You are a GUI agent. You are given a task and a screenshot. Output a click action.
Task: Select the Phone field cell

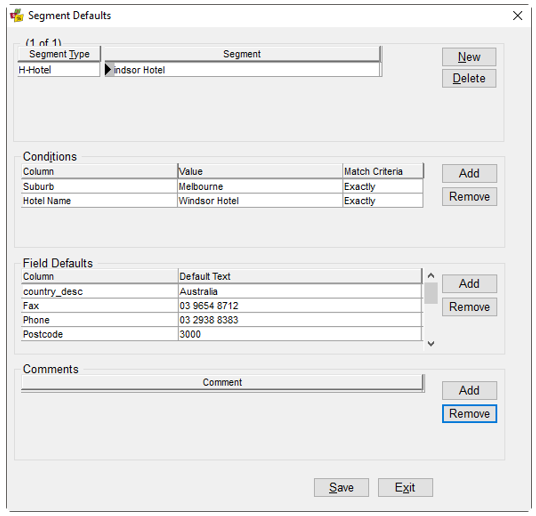(x=99, y=320)
